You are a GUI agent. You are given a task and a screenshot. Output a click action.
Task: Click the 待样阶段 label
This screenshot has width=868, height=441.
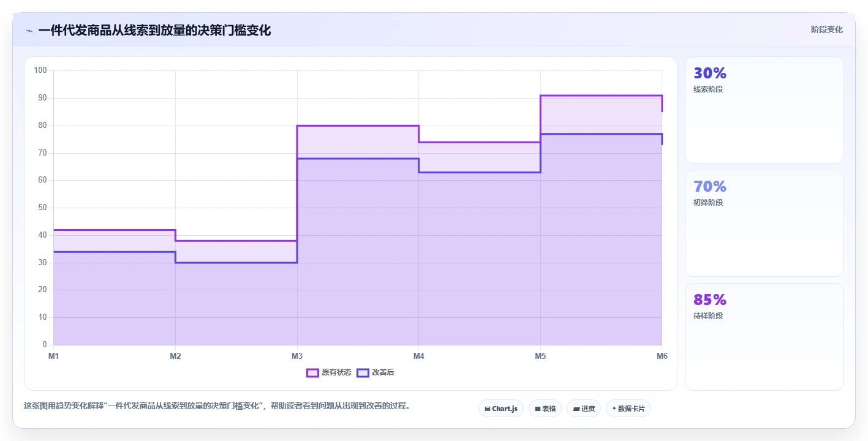(708, 316)
